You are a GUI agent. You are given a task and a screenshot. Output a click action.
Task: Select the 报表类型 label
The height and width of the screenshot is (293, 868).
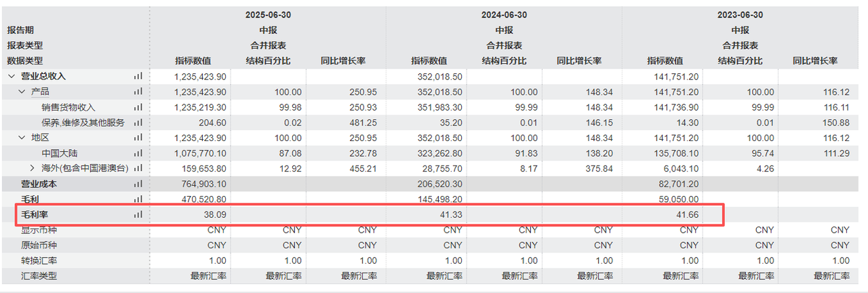coord(25,45)
